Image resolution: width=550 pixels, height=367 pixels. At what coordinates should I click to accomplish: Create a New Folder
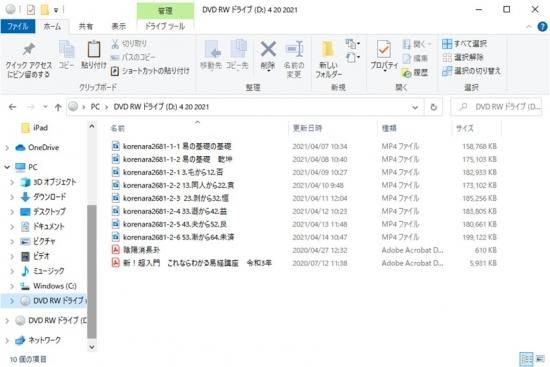click(x=328, y=59)
